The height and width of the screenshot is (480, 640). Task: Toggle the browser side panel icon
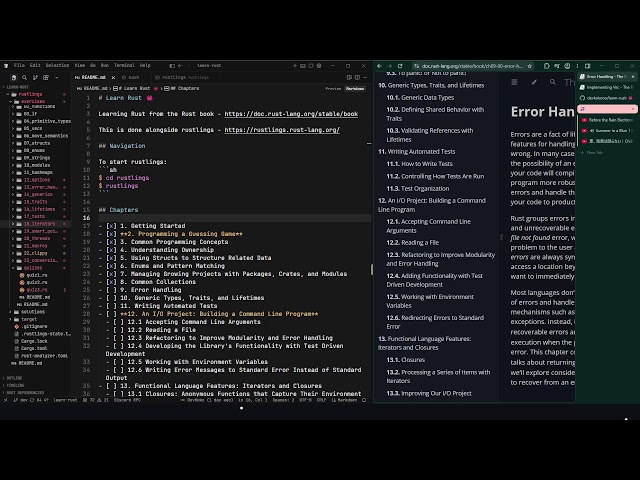(x=588, y=66)
